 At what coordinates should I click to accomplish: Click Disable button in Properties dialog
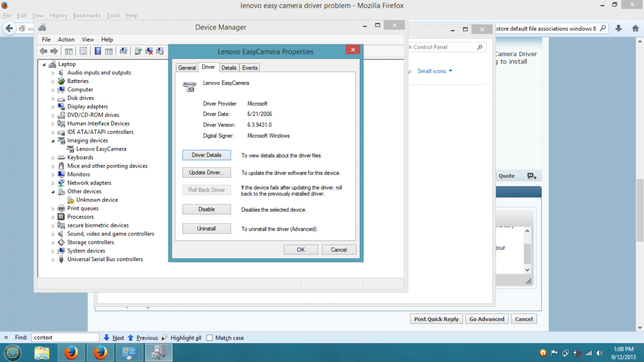click(207, 209)
